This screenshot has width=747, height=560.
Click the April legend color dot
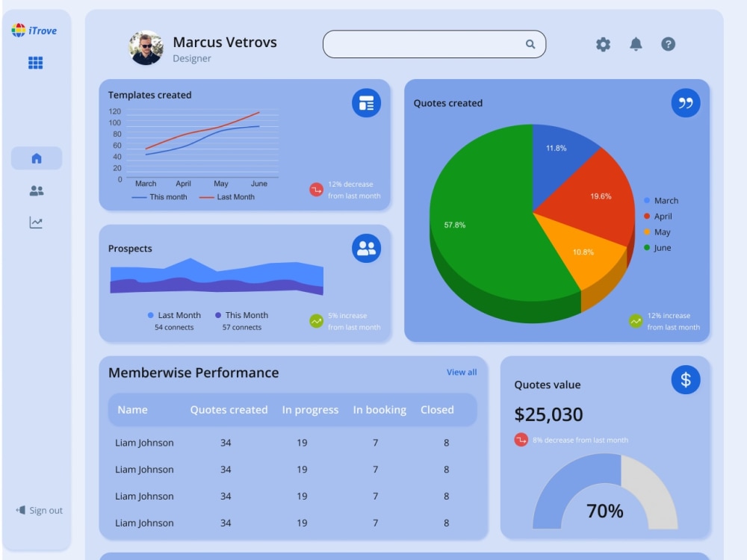click(647, 217)
